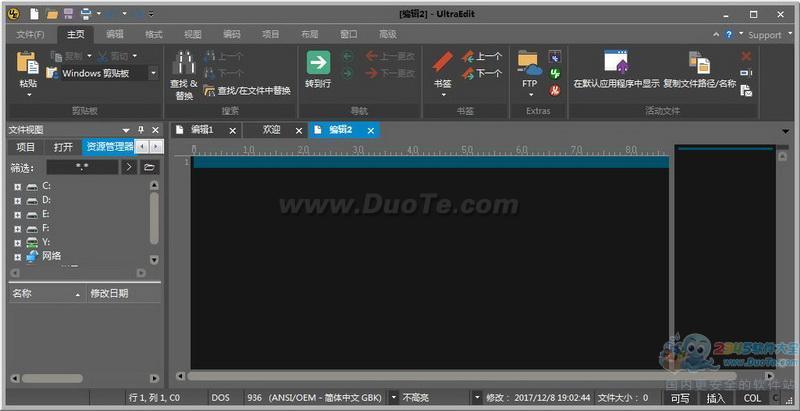
Task: Click the UltraEdit application logo icon
Action: 14,14
